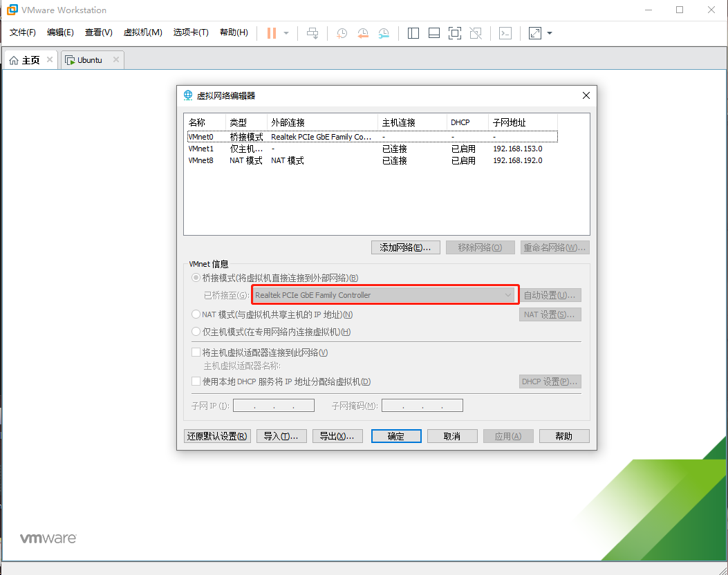Take a snapshot of the virtual machine
The image size is (728, 575).
[342, 33]
